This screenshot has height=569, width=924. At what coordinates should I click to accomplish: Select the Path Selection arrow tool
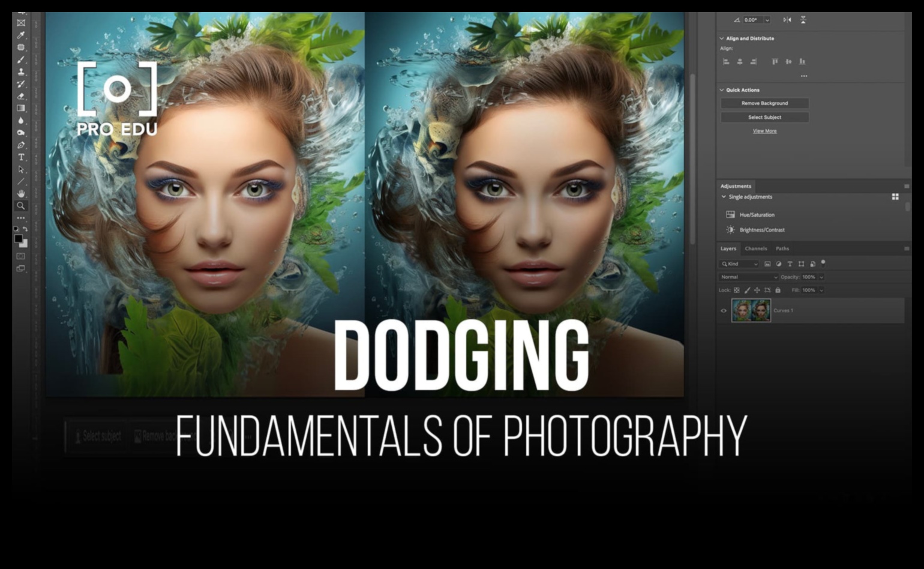click(x=21, y=170)
